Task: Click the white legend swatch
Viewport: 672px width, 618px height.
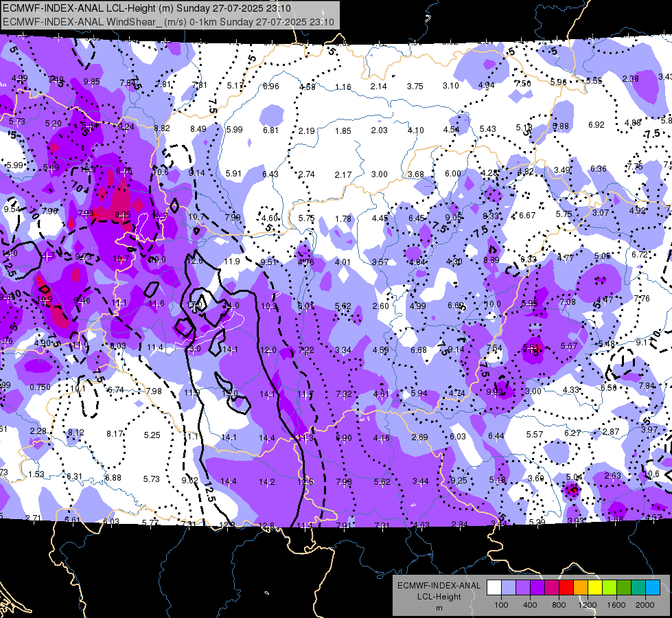Action: [494, 588]
